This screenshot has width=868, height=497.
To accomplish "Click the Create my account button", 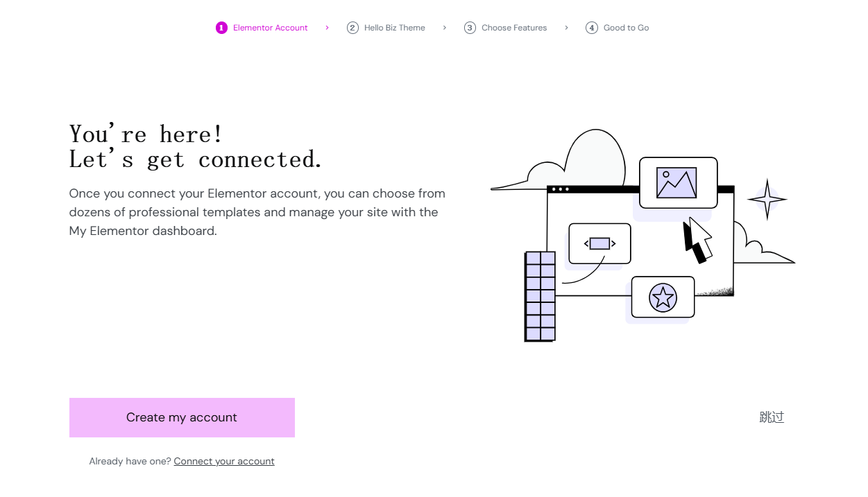I will [x=182, y=417].
